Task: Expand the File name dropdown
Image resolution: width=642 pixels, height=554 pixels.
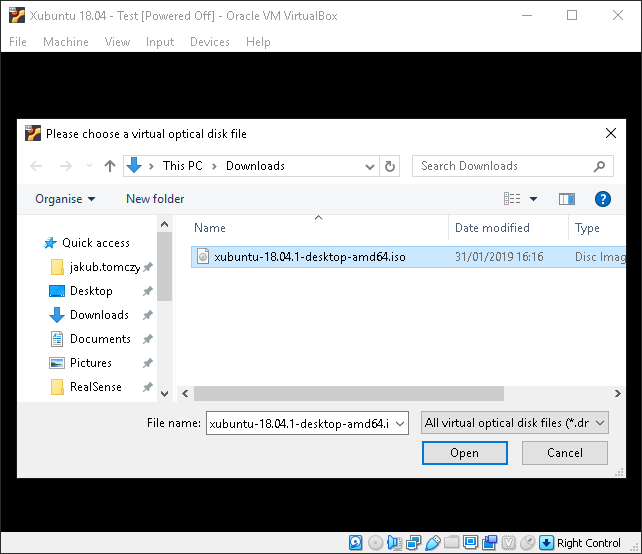Action: [x=400, y=423]
